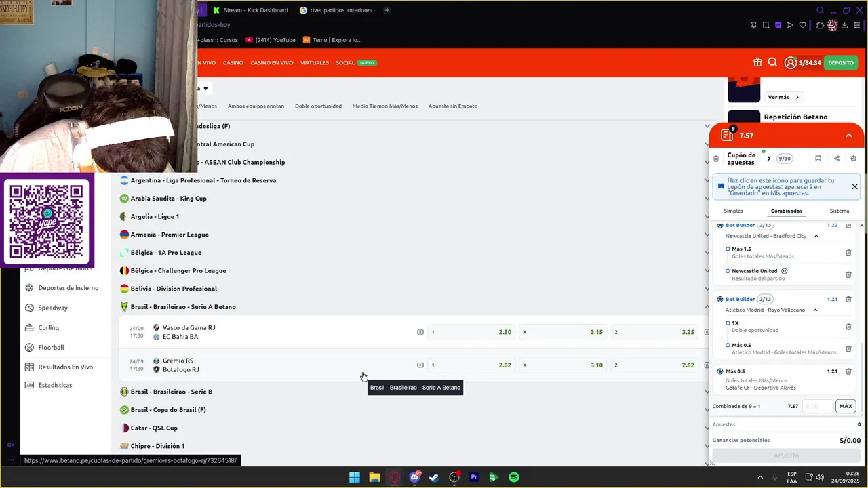Save the bet slip with bookmark icon
This screenshot has width=868, height=488.
818,159
